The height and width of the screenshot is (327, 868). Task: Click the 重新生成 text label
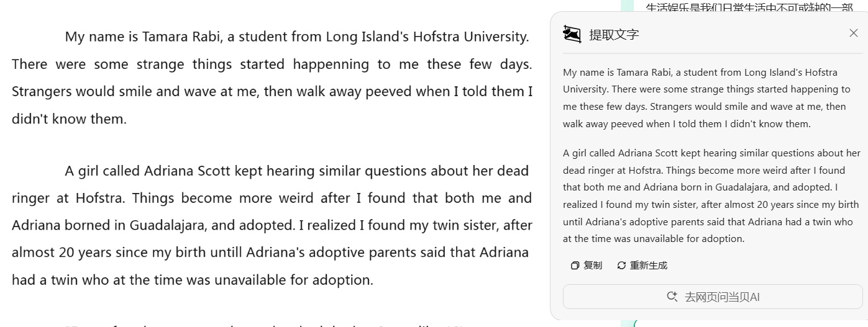click(x=649, y=266)
